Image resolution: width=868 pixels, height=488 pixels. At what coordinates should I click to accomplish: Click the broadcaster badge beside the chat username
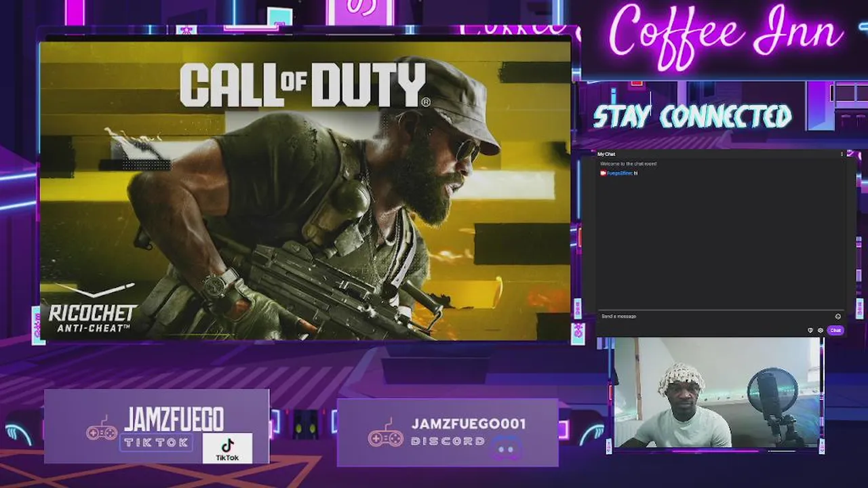[603, 174]
